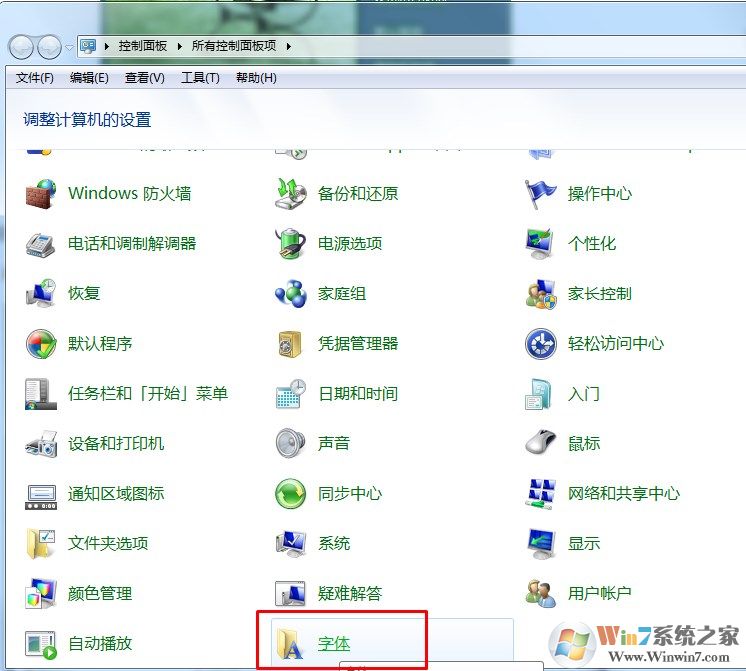The width and height of the screenshot is (746, 671).
Task: Open the 任务栏和「开始」菜单 icon
Action: pos(41,394)
